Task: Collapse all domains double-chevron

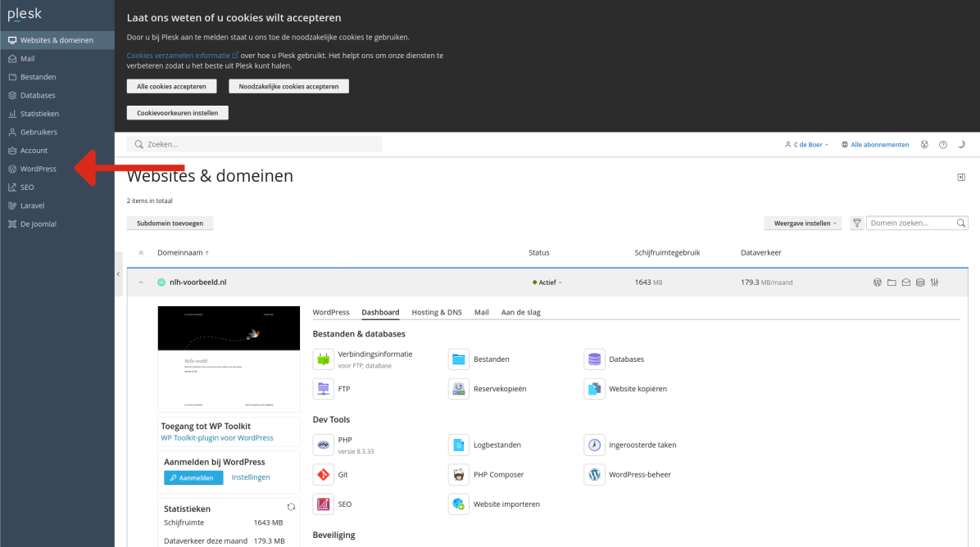Action: [141, 253]
